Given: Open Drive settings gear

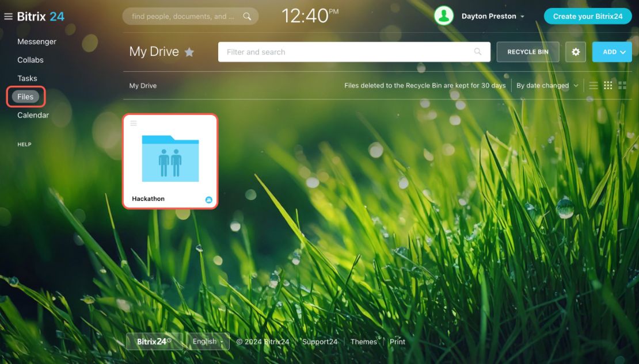Looking at the screenshot, I should click(576, 52).
